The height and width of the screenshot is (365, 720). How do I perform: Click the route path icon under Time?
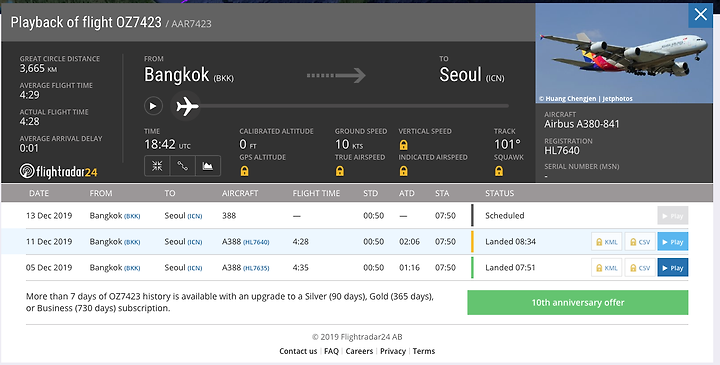pyautogui.click(x=182, y=166)
